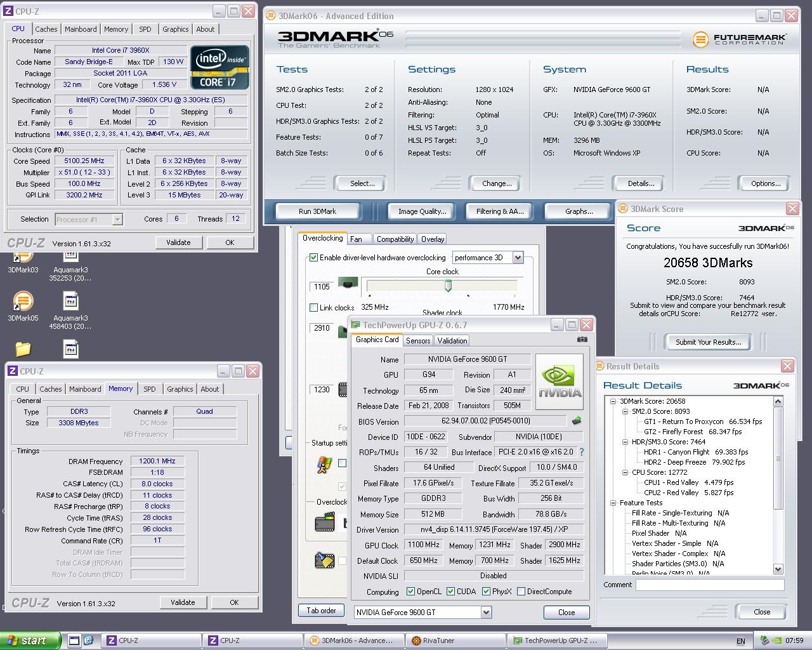This screenshot has width=812, height=650.
Task: Switch to the Sensors tab in GPU-Z
Action: 418,341
